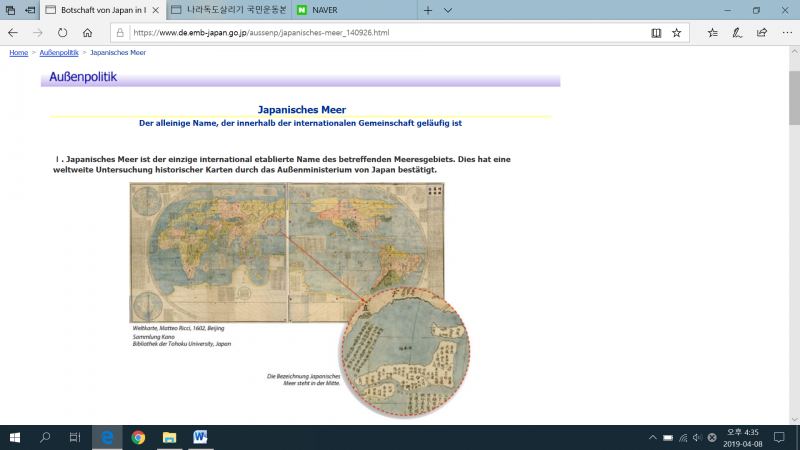Screen dimensions: 800x450
Task: Show hidden system tray icons
Action: point(652,437)
